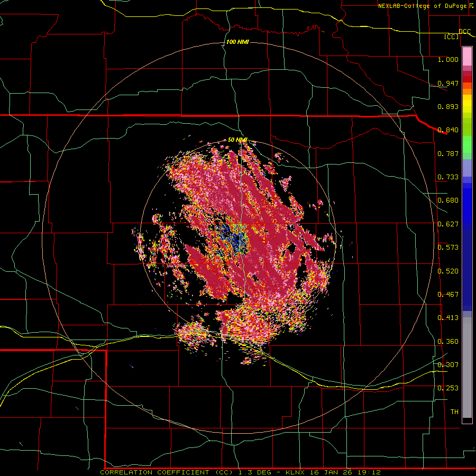This screenshot has width=476, height=476.
Task: Click the 0.947 legend value
Action: point(448,83)
